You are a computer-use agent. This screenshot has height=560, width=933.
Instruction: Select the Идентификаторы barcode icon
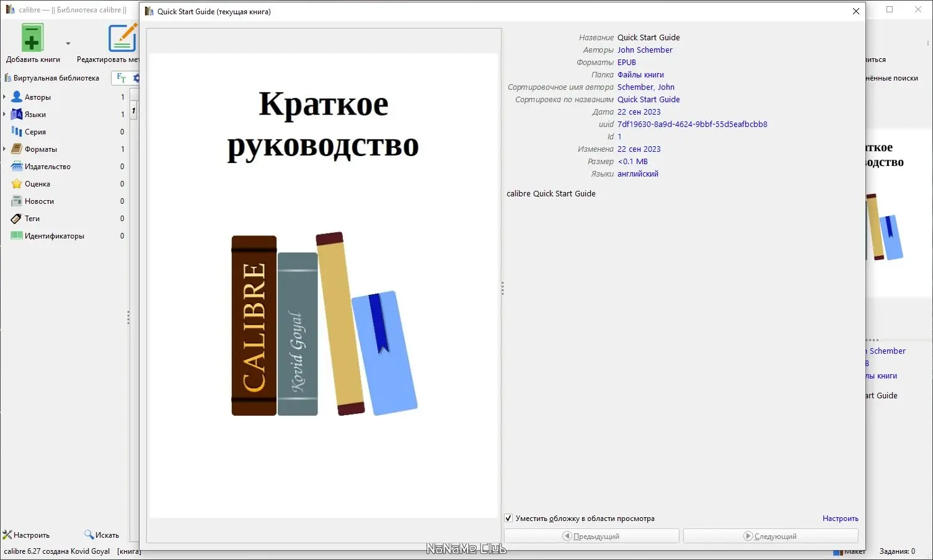[x=17, y=236]
